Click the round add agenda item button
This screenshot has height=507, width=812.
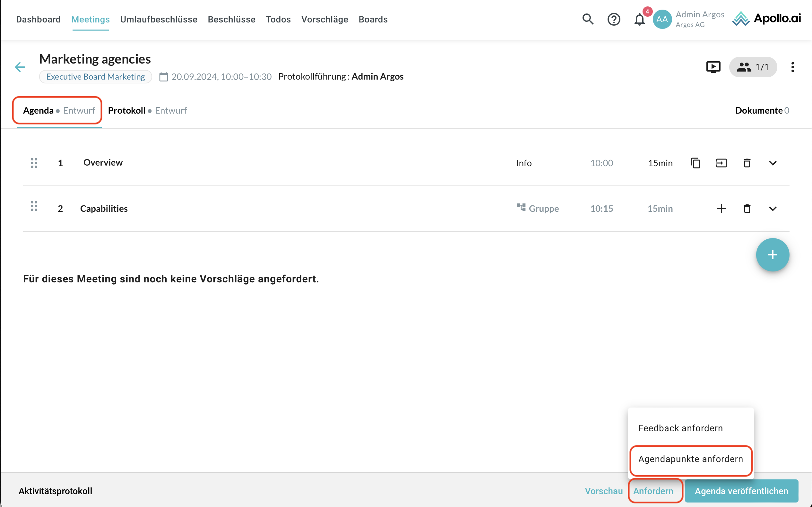773,255
